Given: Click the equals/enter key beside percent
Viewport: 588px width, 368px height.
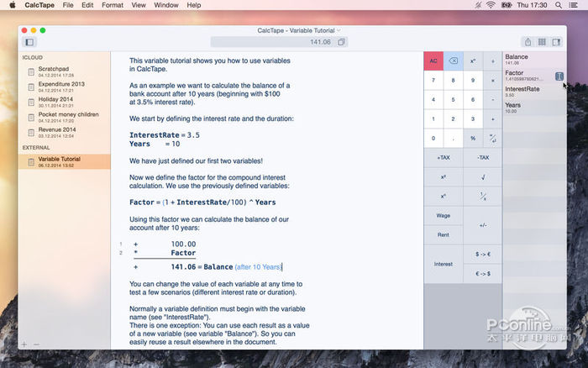Looking at the screenshot, I should point(493,139).
